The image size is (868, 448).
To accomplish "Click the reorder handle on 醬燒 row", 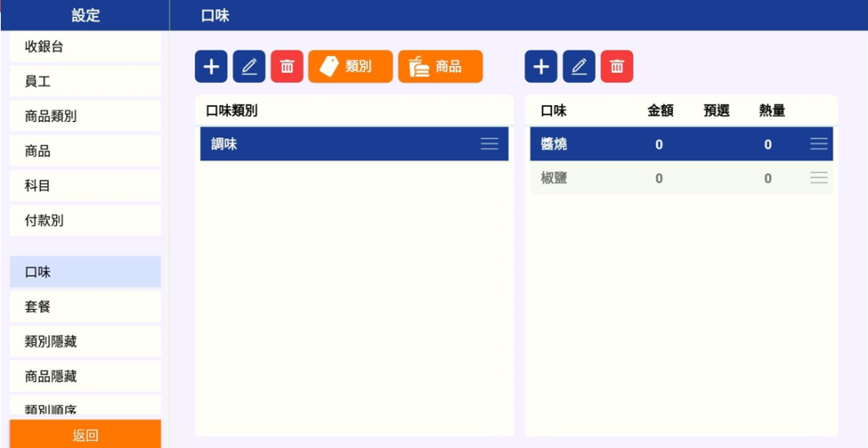I will coord(819,144).
